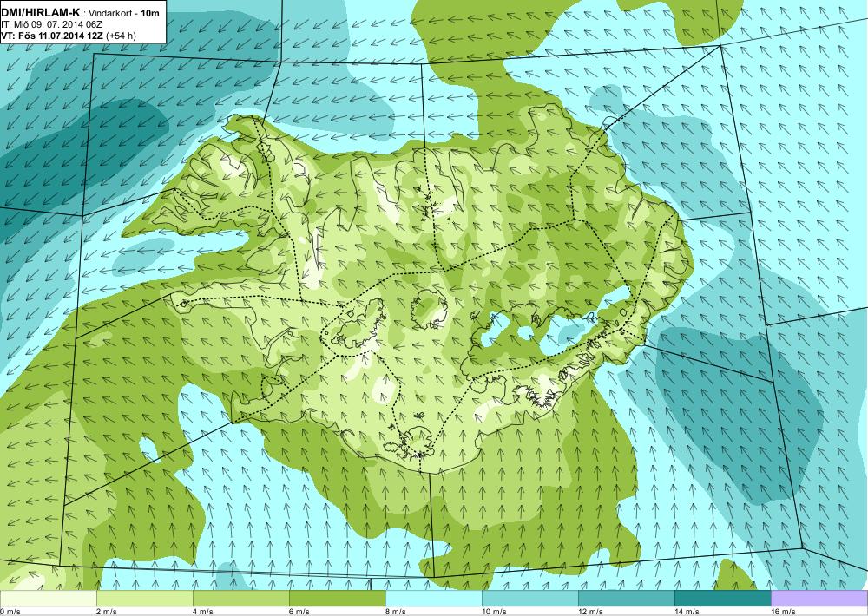Click the '8 m/s' legend label
This screenshot has width=868, height=616.
[396, 612]
